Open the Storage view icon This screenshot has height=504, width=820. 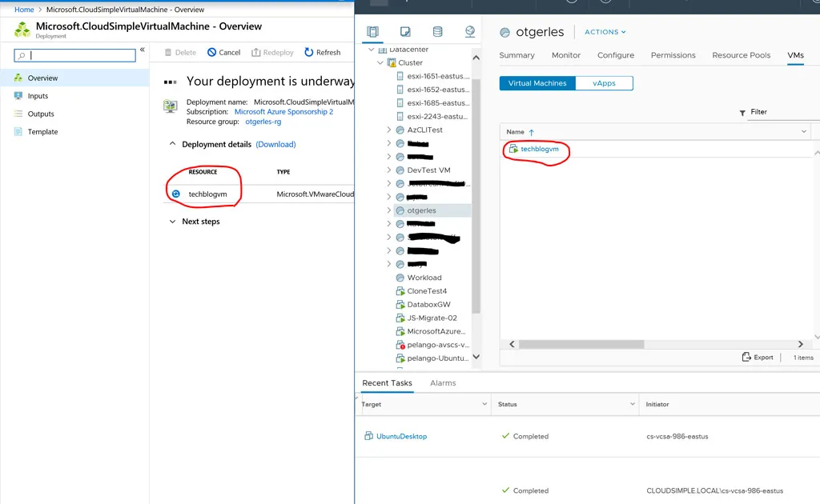[437, 32]
